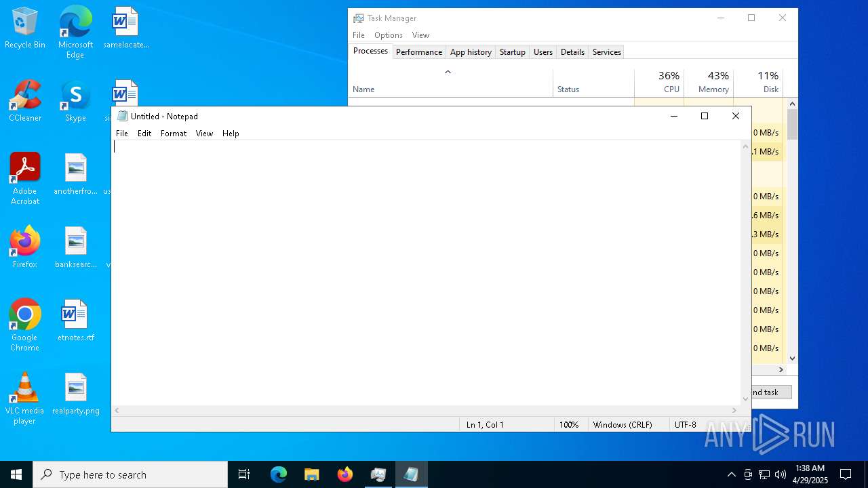Open Firefox desktop shortcut

[x=25, y=247]
